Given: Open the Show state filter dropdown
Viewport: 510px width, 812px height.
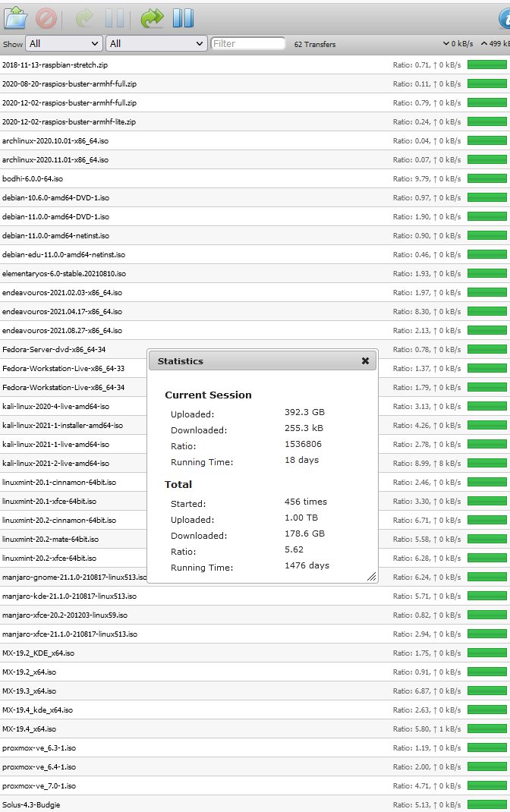Looking at the screenshot, I should click(x=65, y=44).
